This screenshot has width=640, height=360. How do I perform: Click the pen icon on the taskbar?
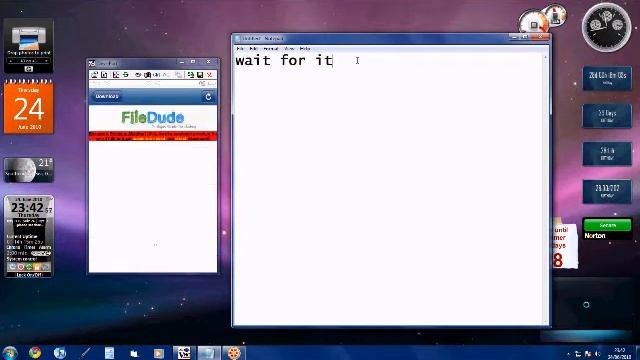85,353
